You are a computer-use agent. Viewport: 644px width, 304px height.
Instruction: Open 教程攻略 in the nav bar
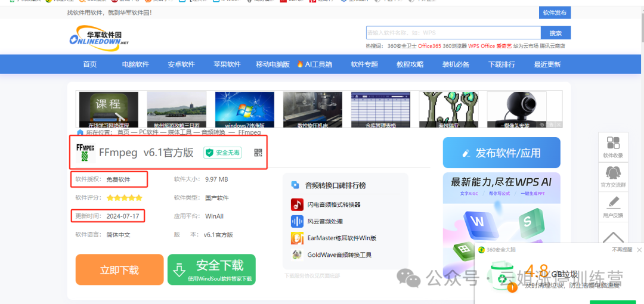pyautogui.click(x=410, y=64)
